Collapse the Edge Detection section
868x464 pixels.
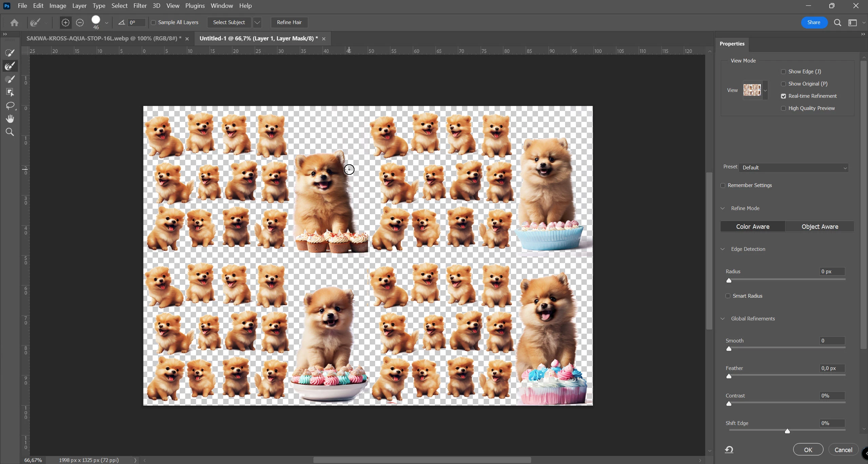coord(722,249)
